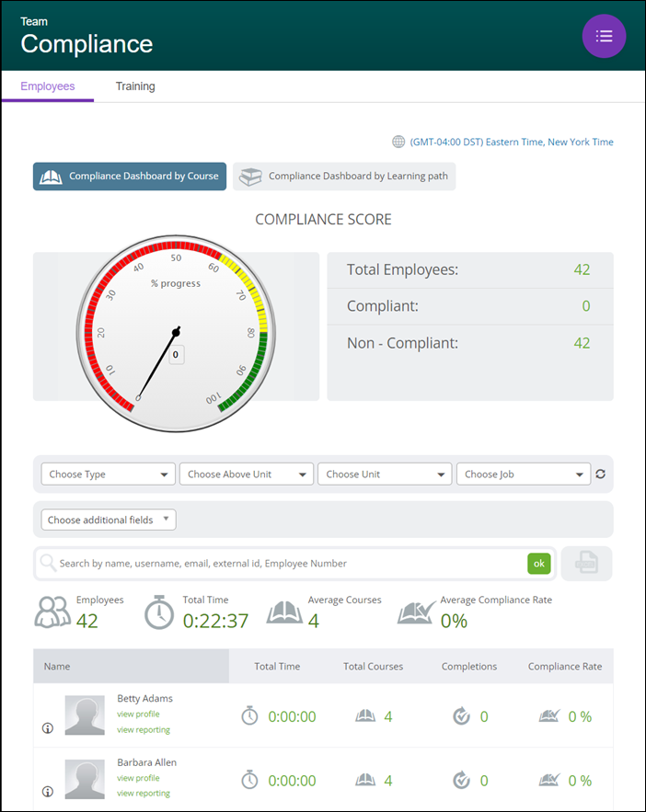Open view reporting for Betty Adams
The height and width of the screenshot is (812, 646).
coord(143,729)
